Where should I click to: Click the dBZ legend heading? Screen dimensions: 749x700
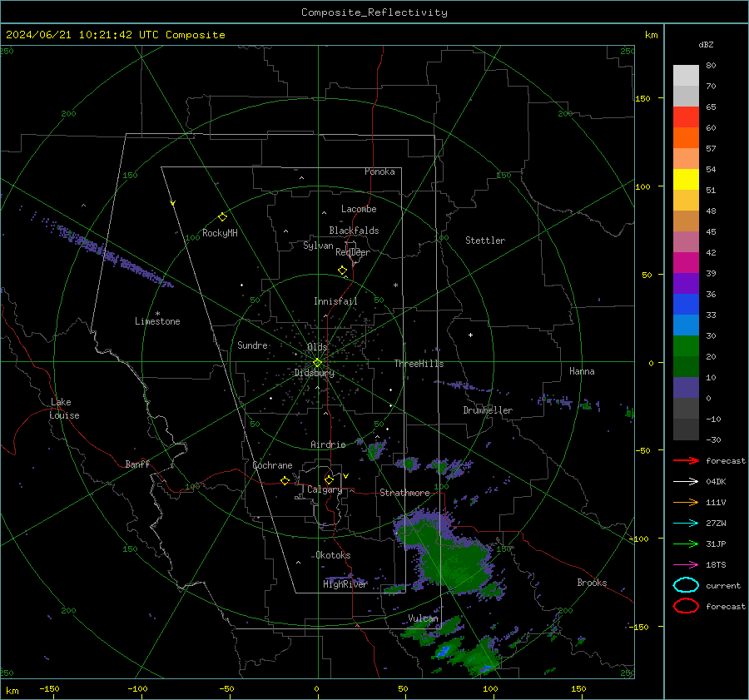point(706,44)
